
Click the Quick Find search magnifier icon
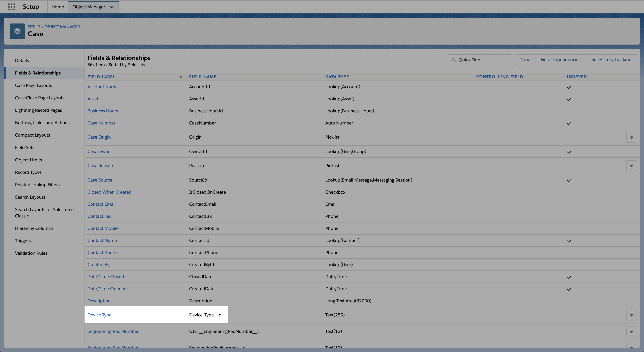point(454,60)
